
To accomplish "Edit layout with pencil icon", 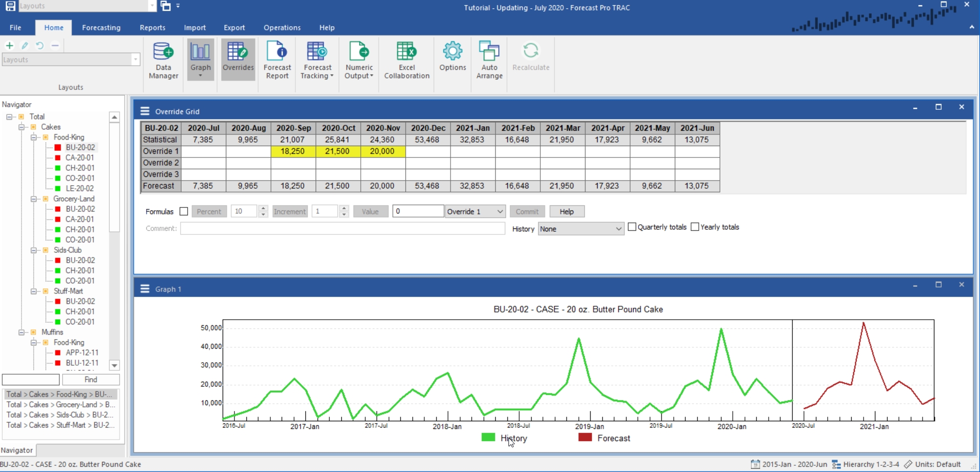I will click(25, 45).
